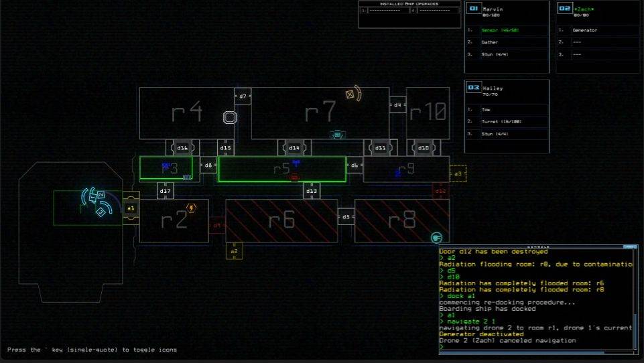644x363 pixels.
Task: Click the cyan circular icon in room r8
Action: tap(436, 237)
